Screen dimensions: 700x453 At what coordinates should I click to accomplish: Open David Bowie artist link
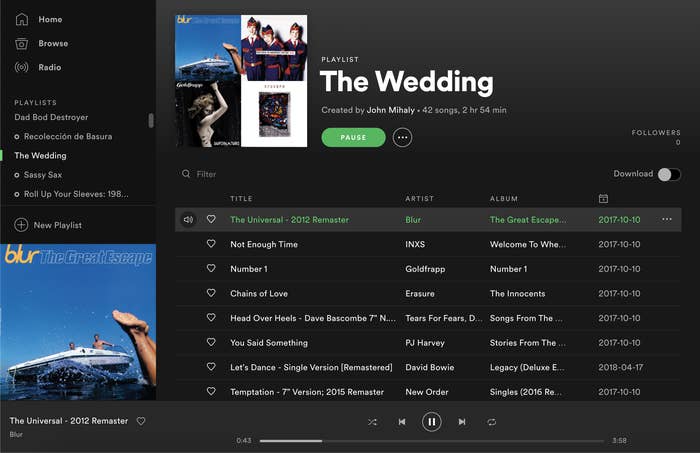click(x=429, y=367)
